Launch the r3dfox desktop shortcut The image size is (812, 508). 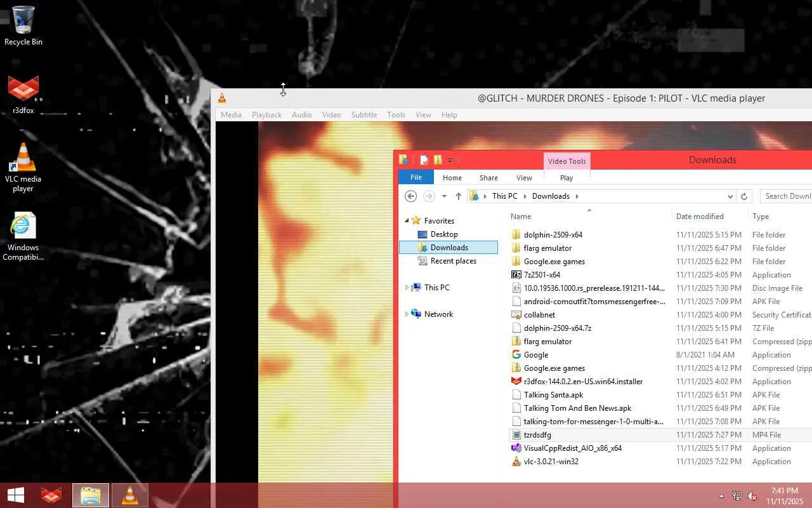pos(23,95)
